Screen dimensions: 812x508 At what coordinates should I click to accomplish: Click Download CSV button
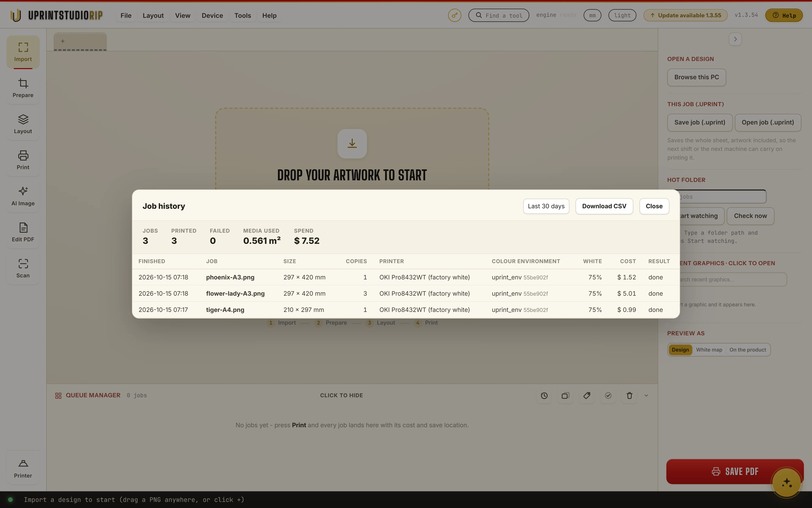604,206
